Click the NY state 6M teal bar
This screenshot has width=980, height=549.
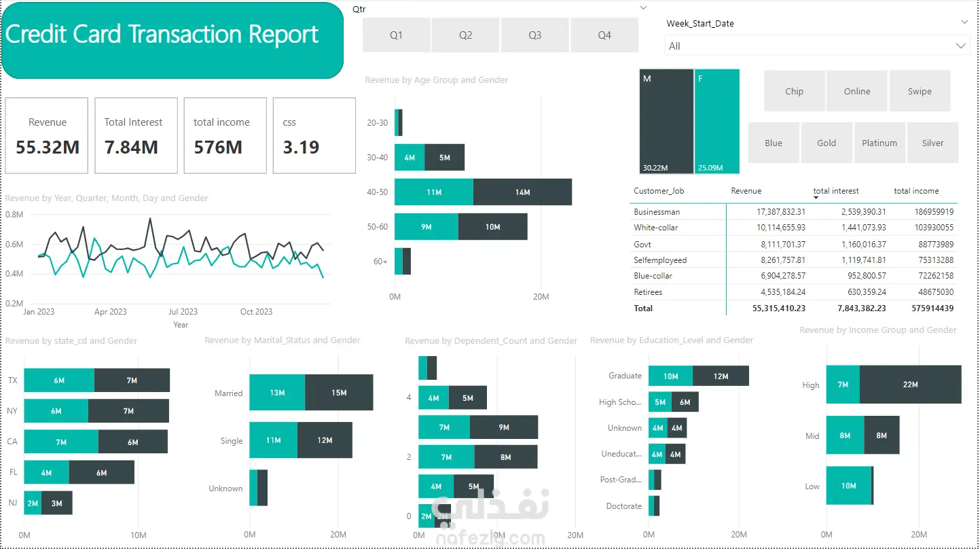click(56, 411)
